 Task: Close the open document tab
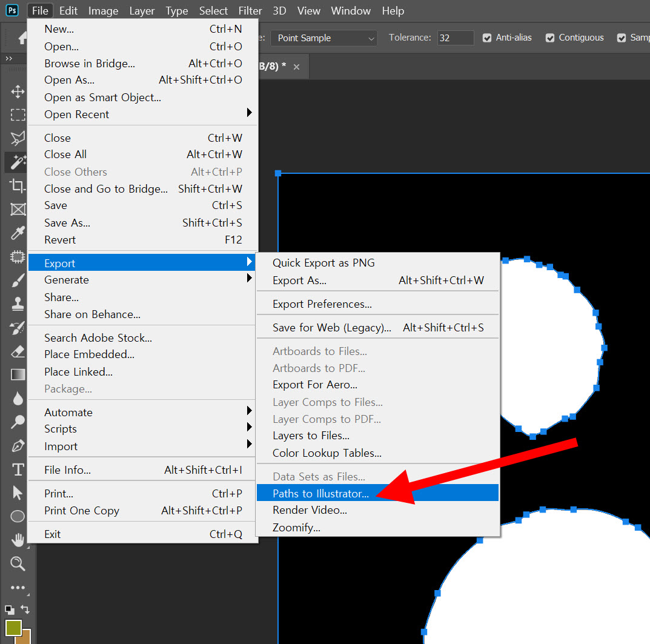tap(296, 67)
